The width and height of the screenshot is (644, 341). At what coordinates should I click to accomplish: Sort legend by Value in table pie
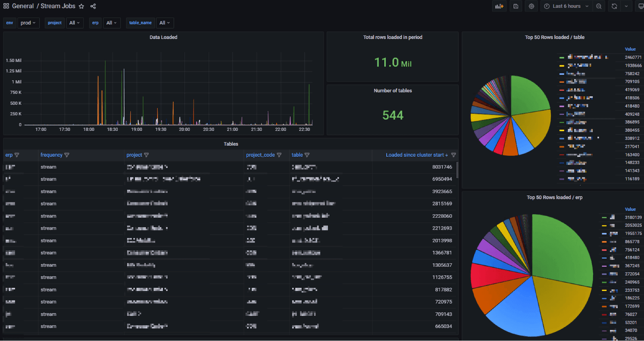[630, 49]
